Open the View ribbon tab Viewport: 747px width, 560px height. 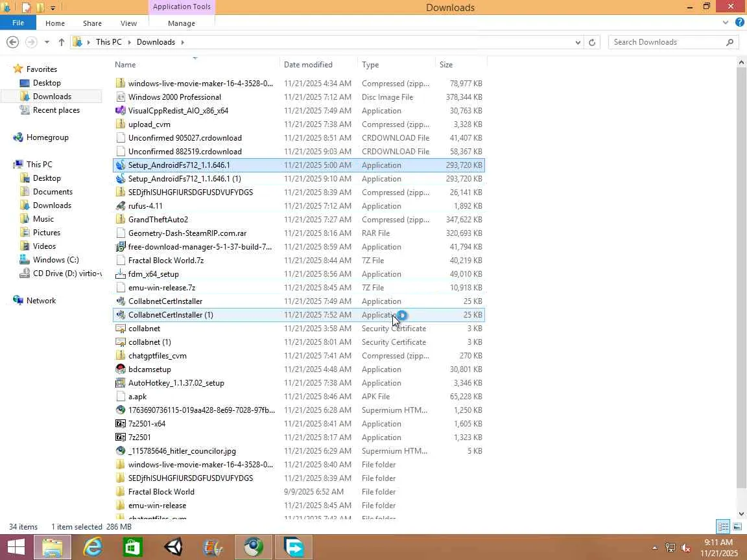tap(128, 23)
